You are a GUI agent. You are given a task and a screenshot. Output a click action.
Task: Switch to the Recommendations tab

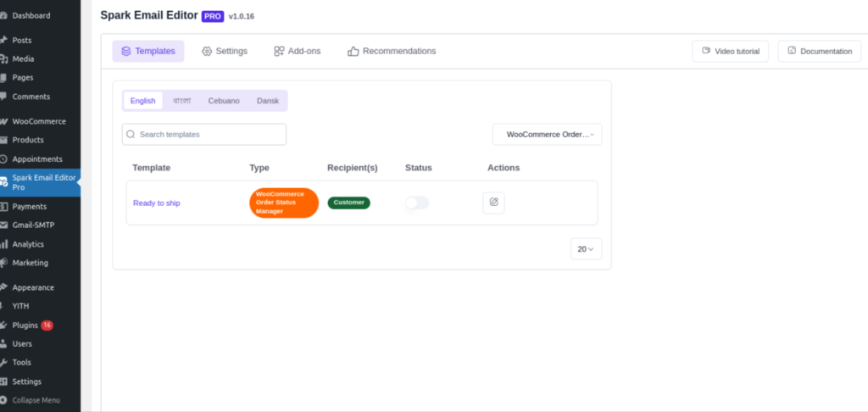click(x=392, y=51)
